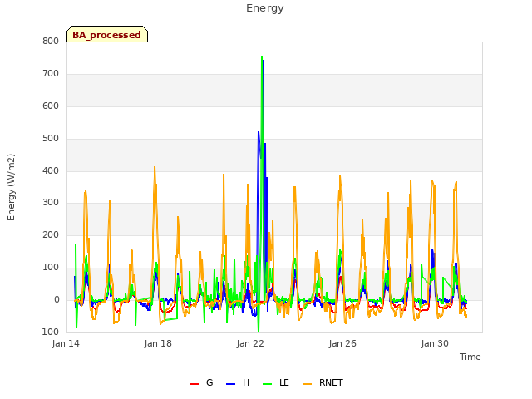Click the tall blue H spike peak near 750
Image resolution: width=532 pixels, height=399 pixels.
coord(264,61)
